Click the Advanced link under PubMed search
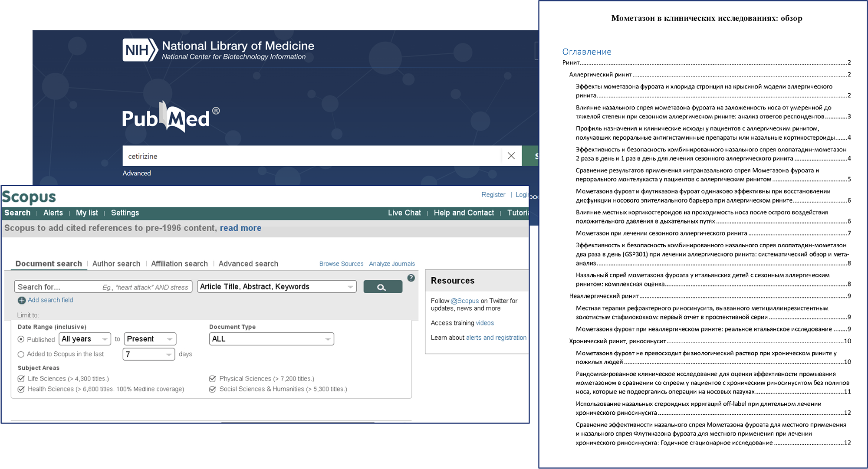 pyautogui.click(x=137, y=173)
